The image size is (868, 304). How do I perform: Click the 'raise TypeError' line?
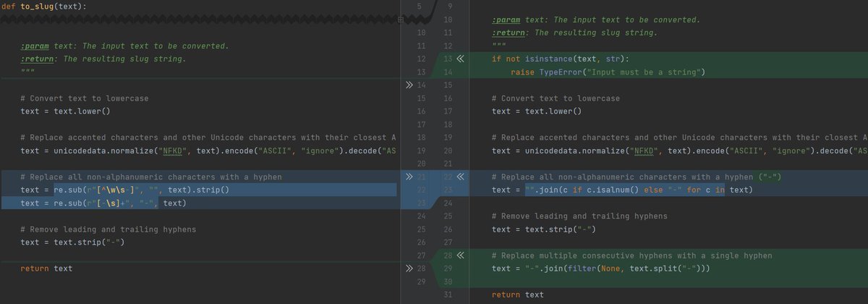click(x=608, y=72)
